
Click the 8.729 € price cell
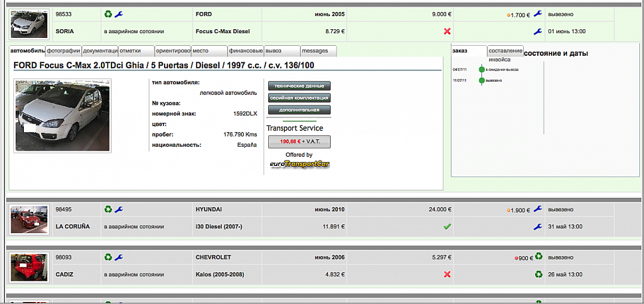(304, 31)
